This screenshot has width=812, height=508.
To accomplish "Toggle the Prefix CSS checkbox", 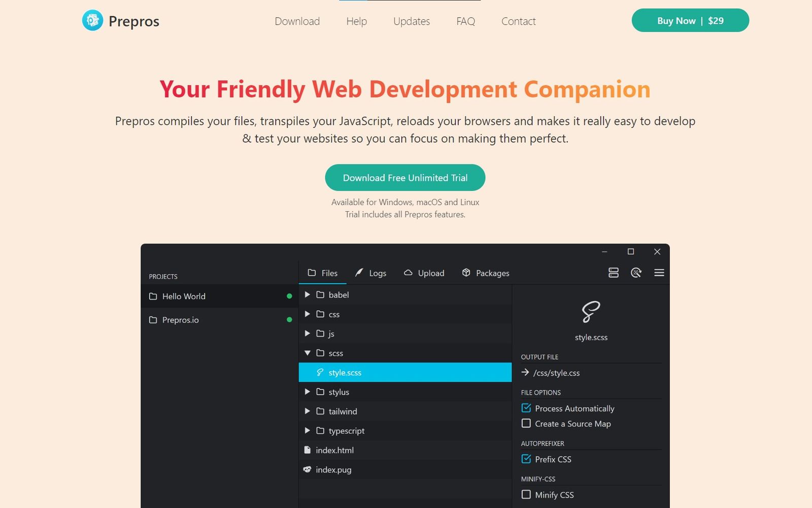I will (526, 459).
